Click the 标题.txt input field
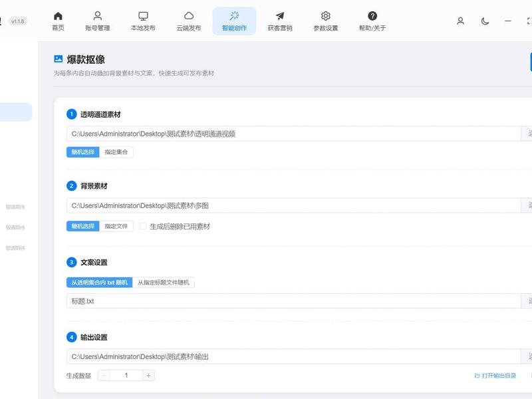 (293, 301)
